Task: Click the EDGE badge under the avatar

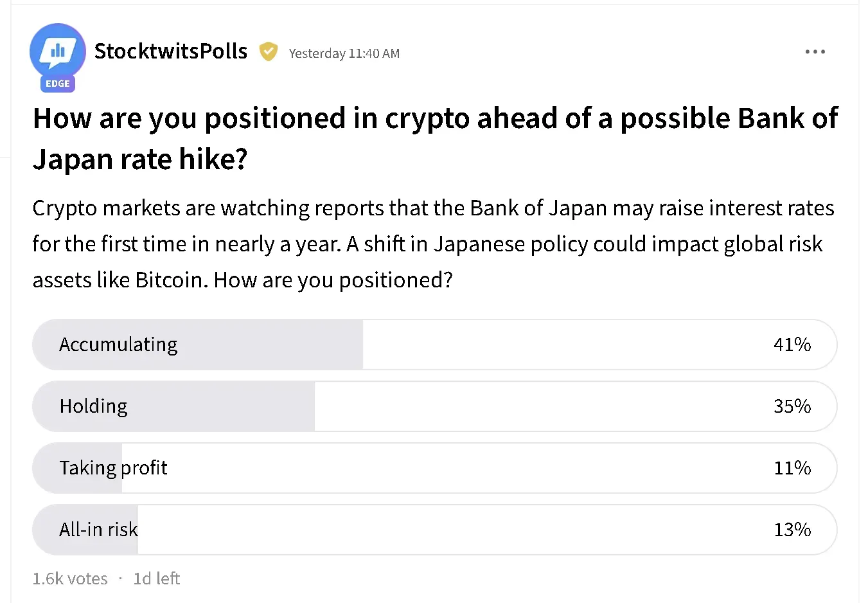Action: (x=58, y=84)
